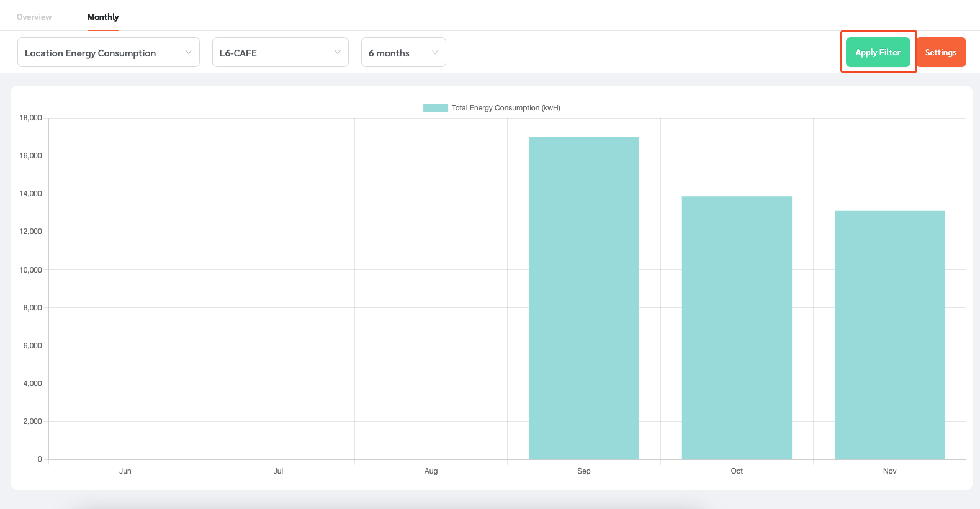Click the Aug axis label

(x=431, y=471)
